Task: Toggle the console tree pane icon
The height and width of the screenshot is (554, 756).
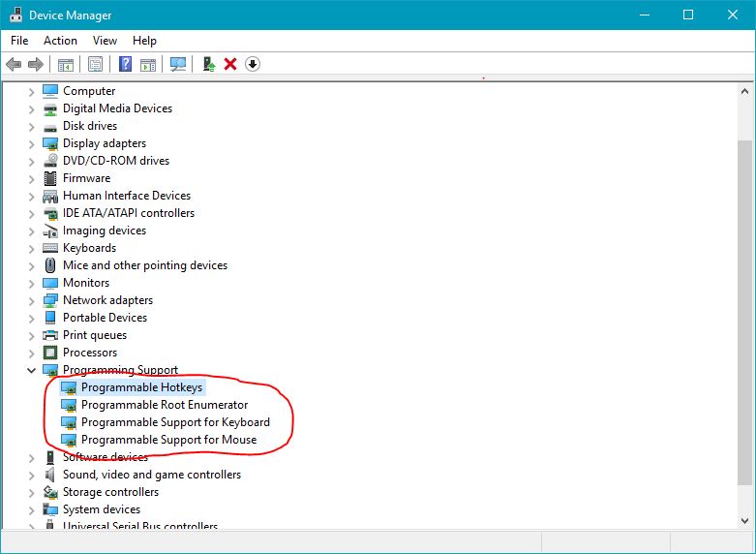Action: (66, 64)
